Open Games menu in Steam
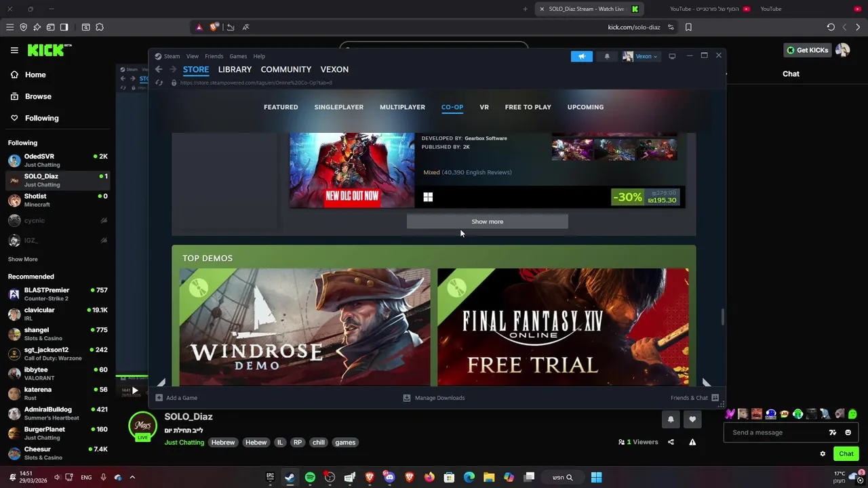Image resolution: width=868 pixels, height=488 pixels. tap(238, 56)
